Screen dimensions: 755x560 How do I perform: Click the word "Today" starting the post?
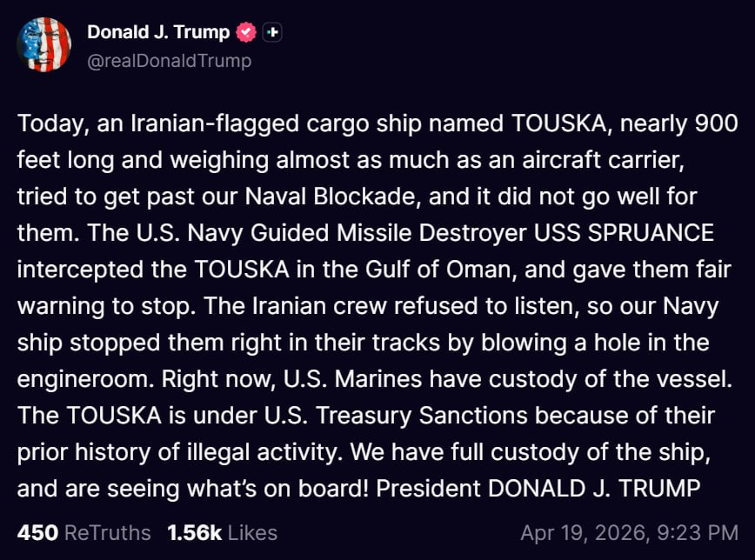coord(48,123)
